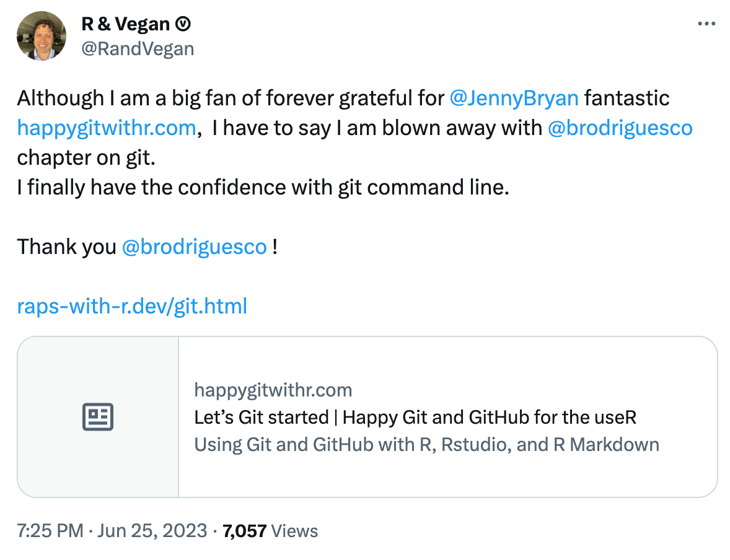This screenshot has height=560, width=730.
Task: Click the article placeholder icon in link card
Action: pyautogui.click(x=98, y=417)
